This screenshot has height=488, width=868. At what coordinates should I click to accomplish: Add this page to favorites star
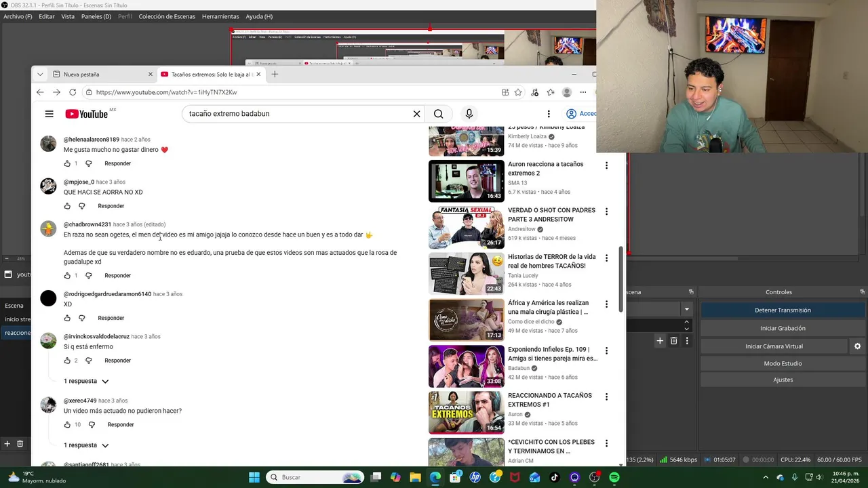(518, 92)
